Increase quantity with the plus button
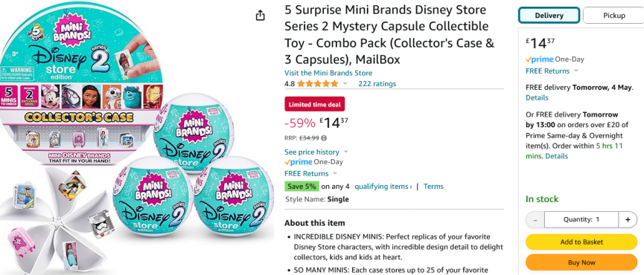Image resolution: width=644 pixels, height=275 pixels. pos(628,219)
